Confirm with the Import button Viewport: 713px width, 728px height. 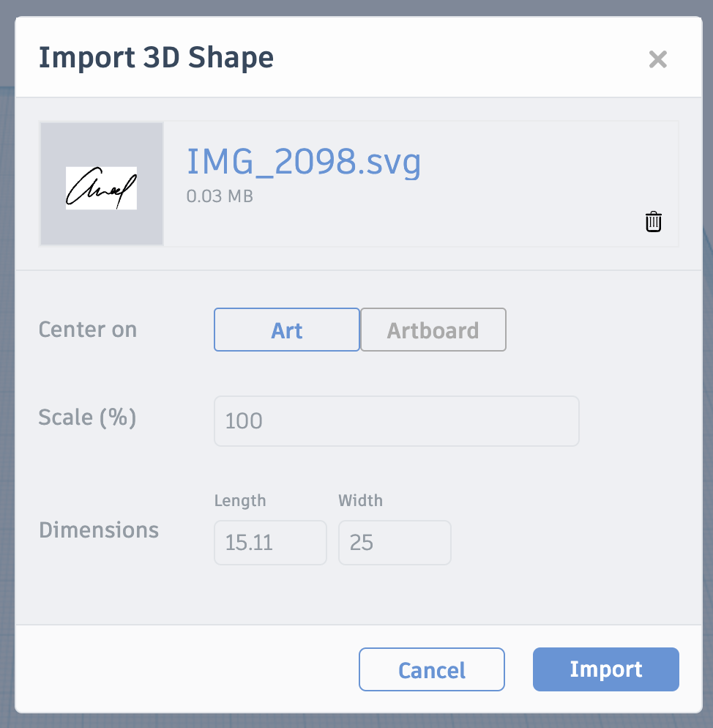click(x=605, y=669)
